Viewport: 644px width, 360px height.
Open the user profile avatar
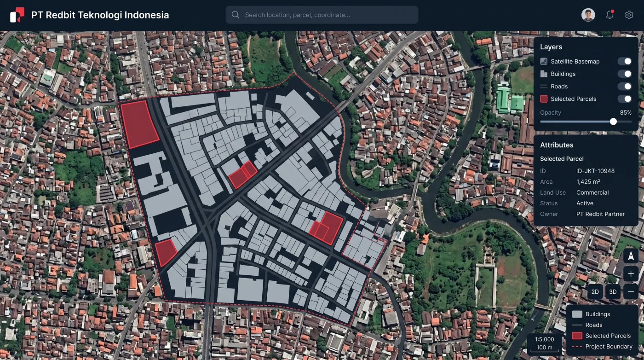(588, 15)
